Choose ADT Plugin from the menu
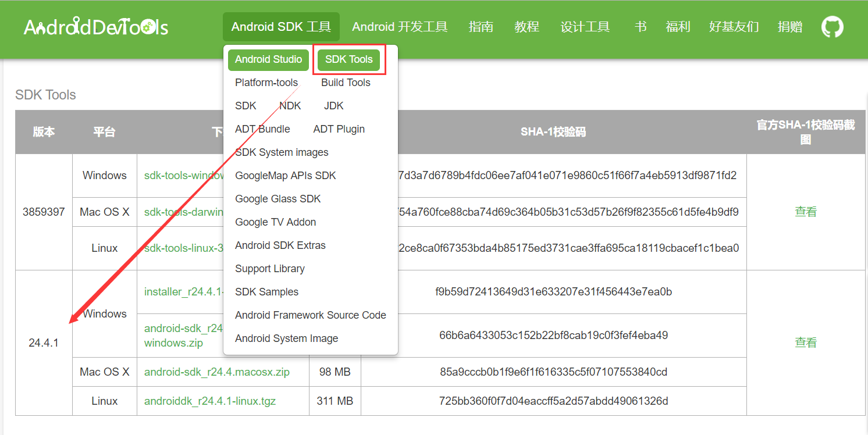 tap(339, 129)
